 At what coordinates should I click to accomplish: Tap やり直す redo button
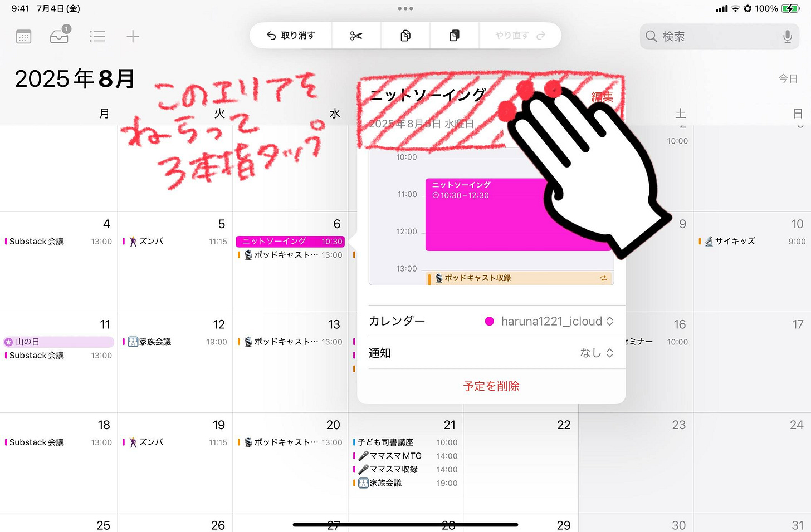point(520,36)
